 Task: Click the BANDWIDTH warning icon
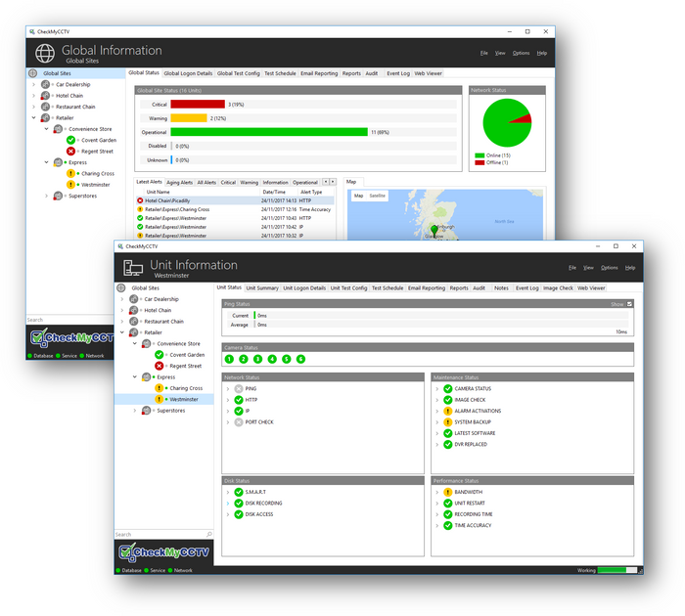pyautogui.click(x=448, y=492)
